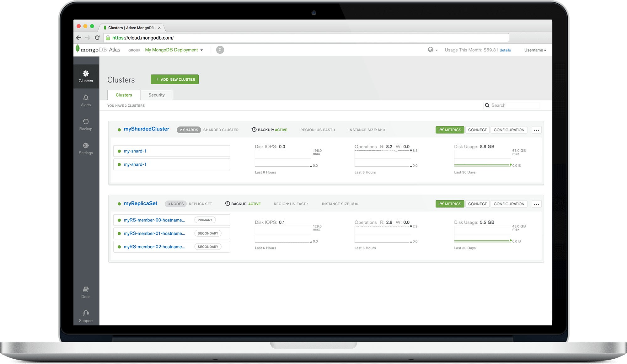Open the Alerts panel

coord(86,100)
